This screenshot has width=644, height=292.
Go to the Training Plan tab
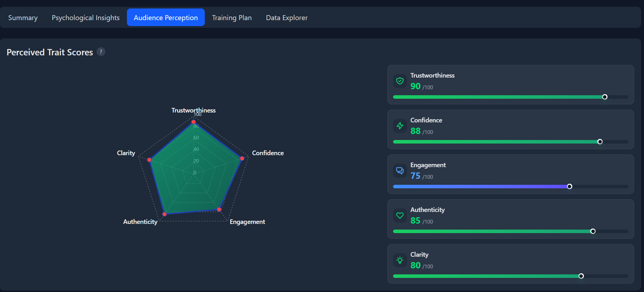232,18
